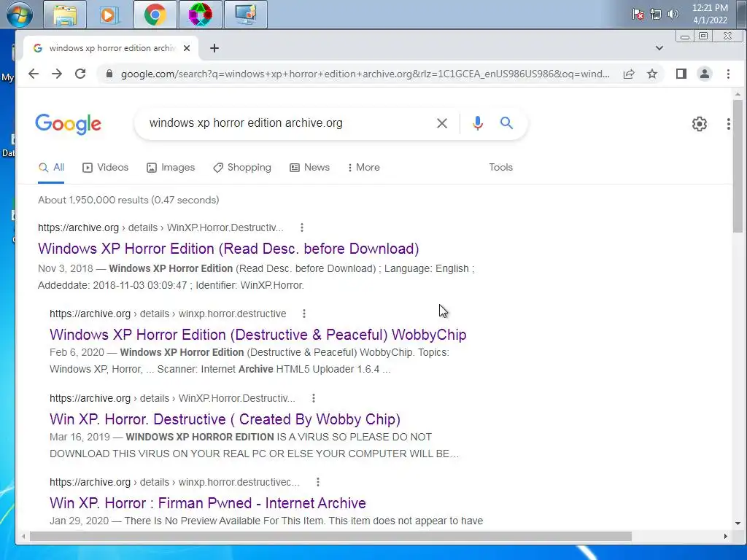Open Chrome three-dot menu
Viewport: 747px width, 560px height.
tap(728, 74)
